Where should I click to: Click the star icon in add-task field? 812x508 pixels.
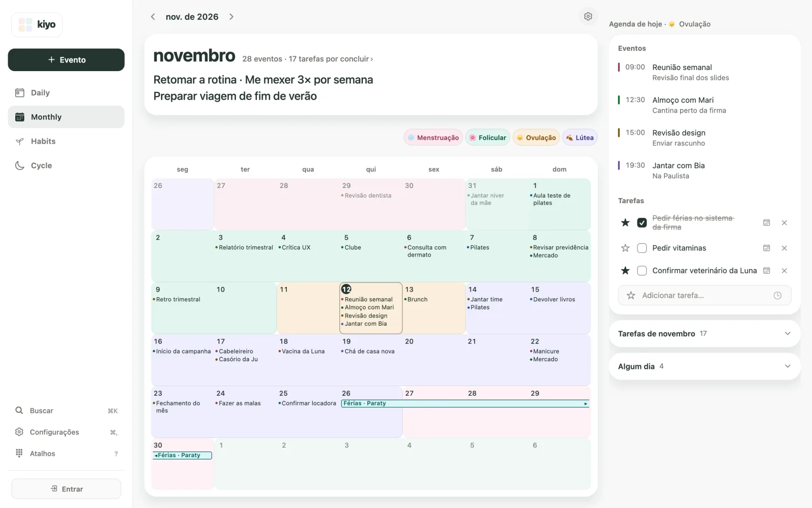point(631,295)
